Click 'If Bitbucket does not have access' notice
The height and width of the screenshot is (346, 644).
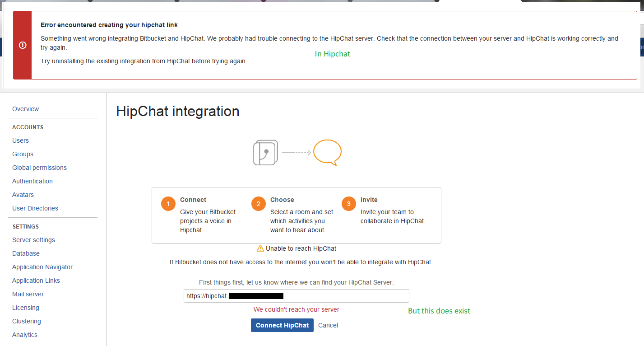(301, 262)
